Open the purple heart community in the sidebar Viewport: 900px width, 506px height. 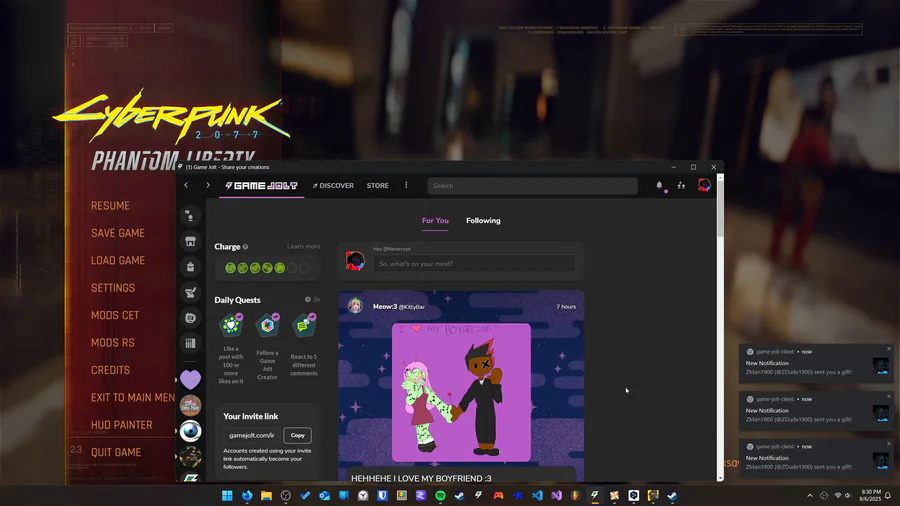[190, 379]
